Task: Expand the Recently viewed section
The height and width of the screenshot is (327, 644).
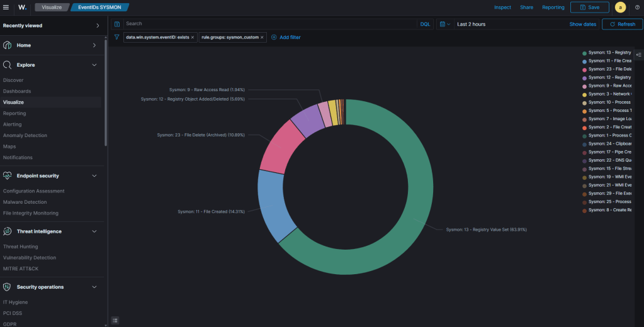Action: [97, 26]
